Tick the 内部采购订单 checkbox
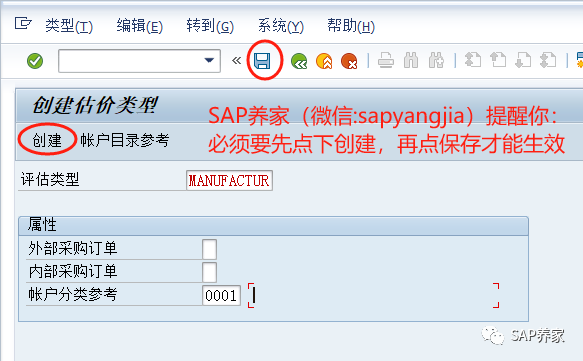The width and height of the screenshot is (583, 361). (209, 272)
